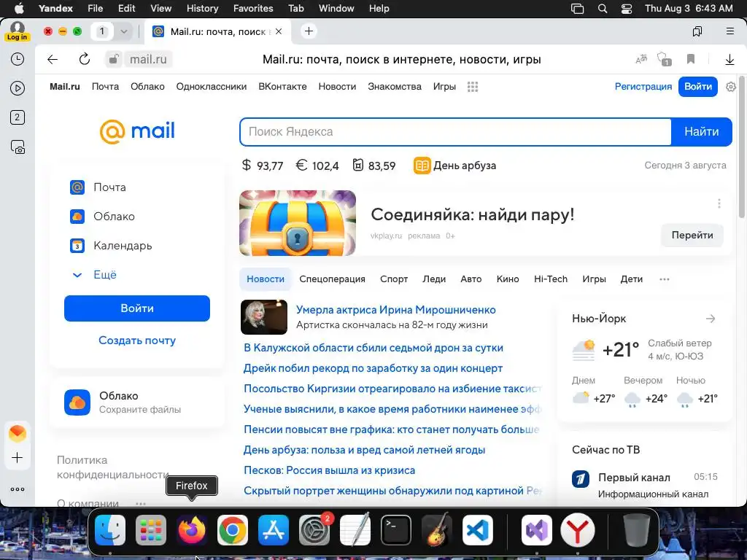The height and width of the screenshot is (560, 747).
Task: Click the Поиск Яндекса search field
Action: click(x=455, y=132)
